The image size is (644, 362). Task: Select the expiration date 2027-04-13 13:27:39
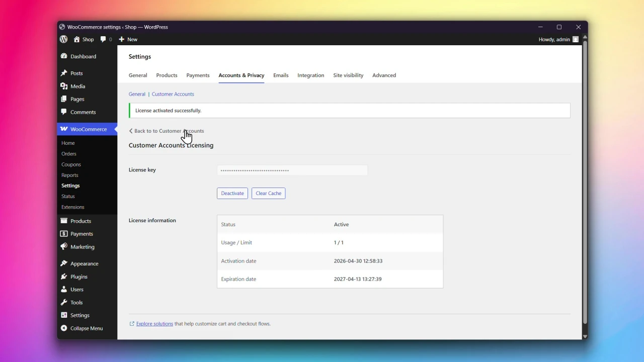(x=358, y=279)
